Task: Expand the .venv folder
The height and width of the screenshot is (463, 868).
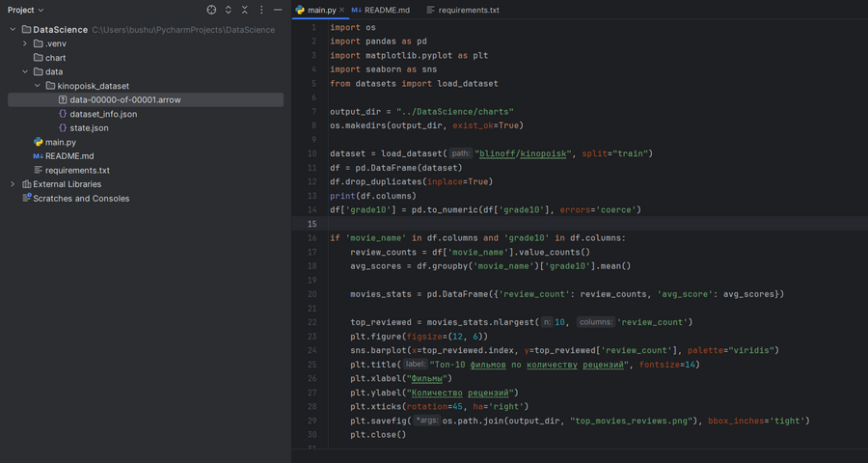Action: (x=25, y=43)
